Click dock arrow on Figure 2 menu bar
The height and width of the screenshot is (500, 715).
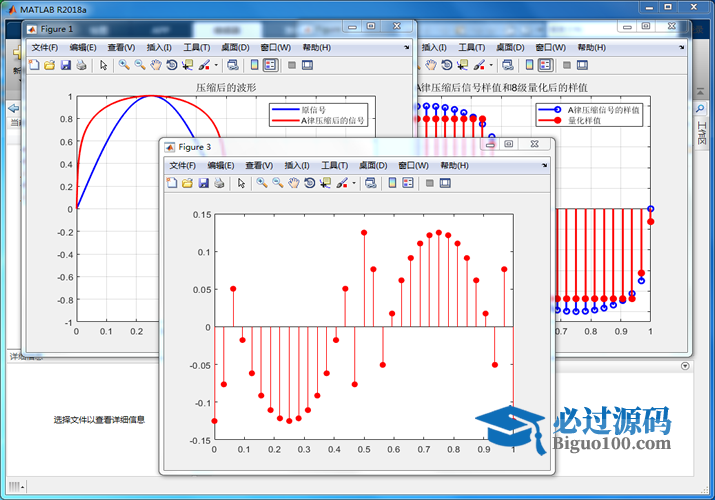pos(682,47)
